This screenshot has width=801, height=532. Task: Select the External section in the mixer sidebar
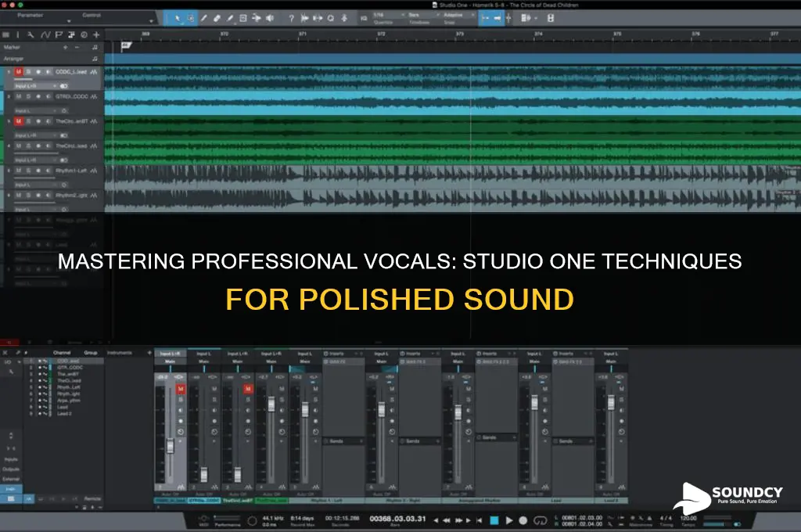[x=11, y=479]
